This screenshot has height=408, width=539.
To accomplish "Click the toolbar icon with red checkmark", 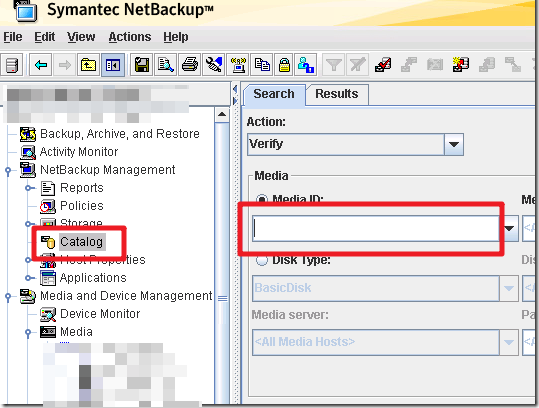I will coord(383,65).
